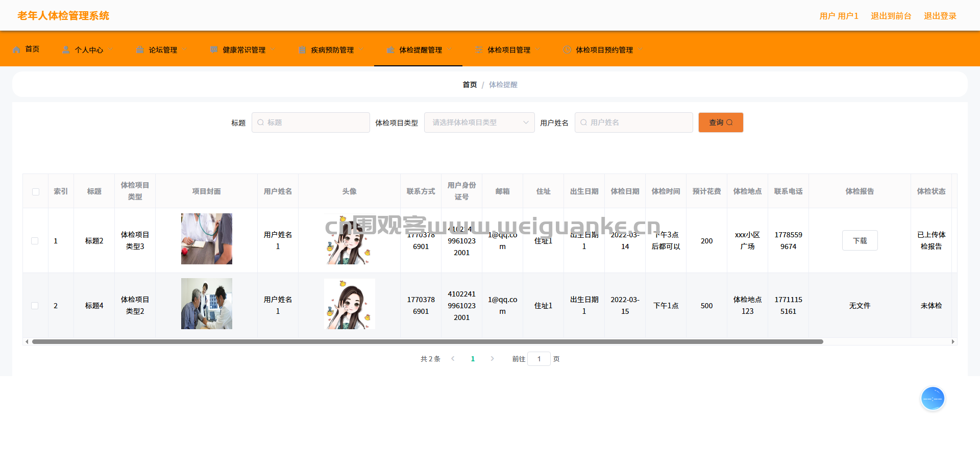
Task: Click the briefcase icon beside 论坛管理
Action: pyautogui.click(x=140, y=50)
